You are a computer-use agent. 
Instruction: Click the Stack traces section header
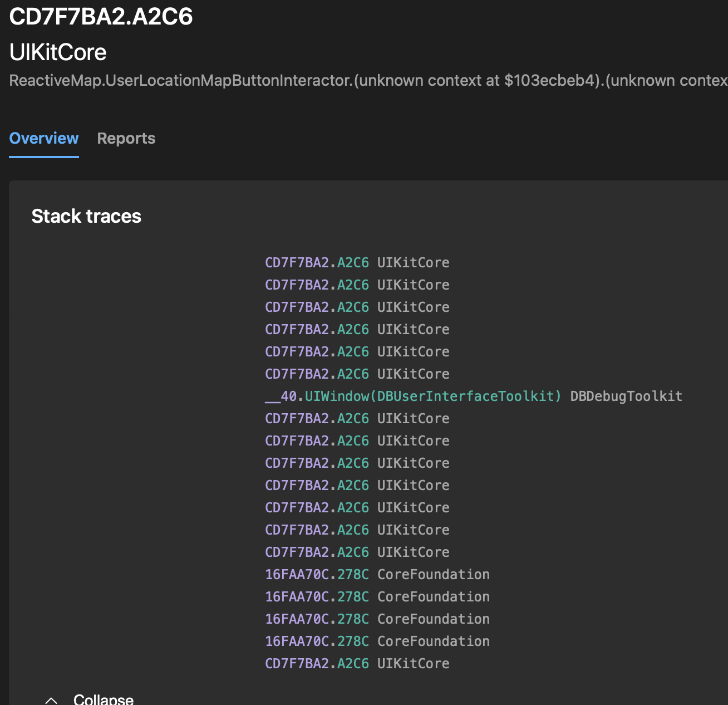[x=87, y=216]
